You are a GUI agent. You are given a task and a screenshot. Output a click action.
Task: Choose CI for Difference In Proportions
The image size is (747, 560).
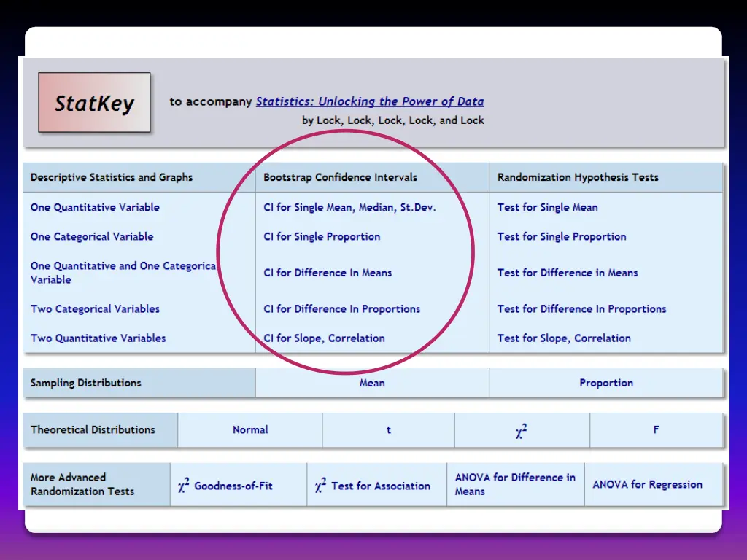(x=341, y=309)
